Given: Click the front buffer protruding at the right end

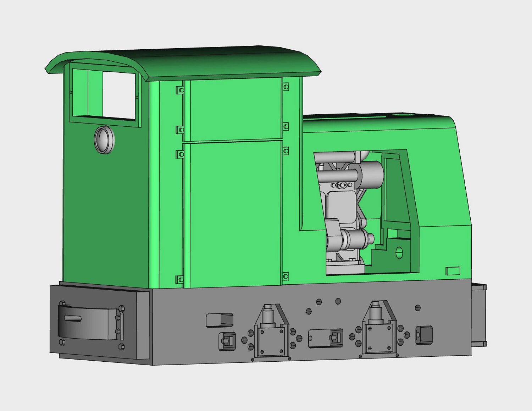Looking at the screenshot, I should pyautogui.click(x=479, y=314).
